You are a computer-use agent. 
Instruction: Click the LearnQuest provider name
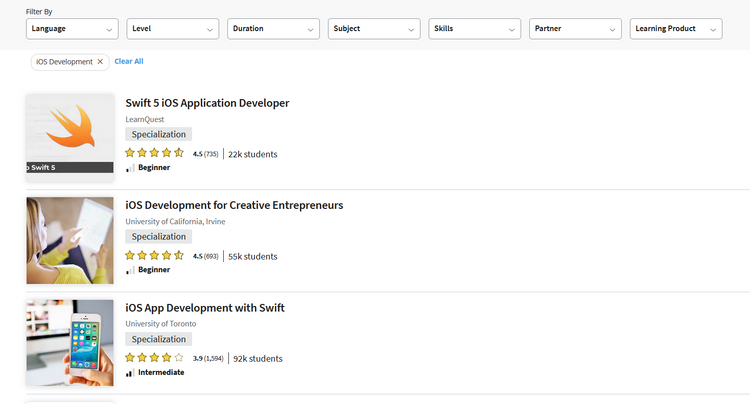(x=144, y=119)
